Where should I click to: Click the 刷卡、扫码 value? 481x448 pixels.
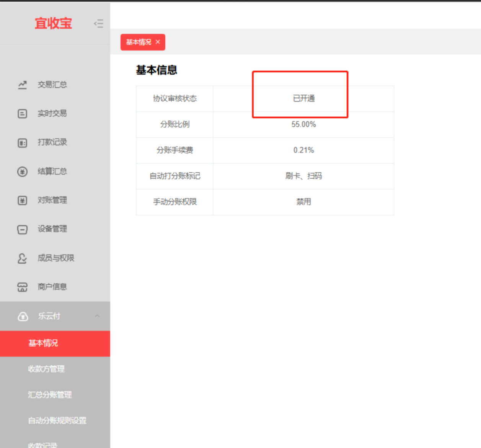tap(304, 176)
